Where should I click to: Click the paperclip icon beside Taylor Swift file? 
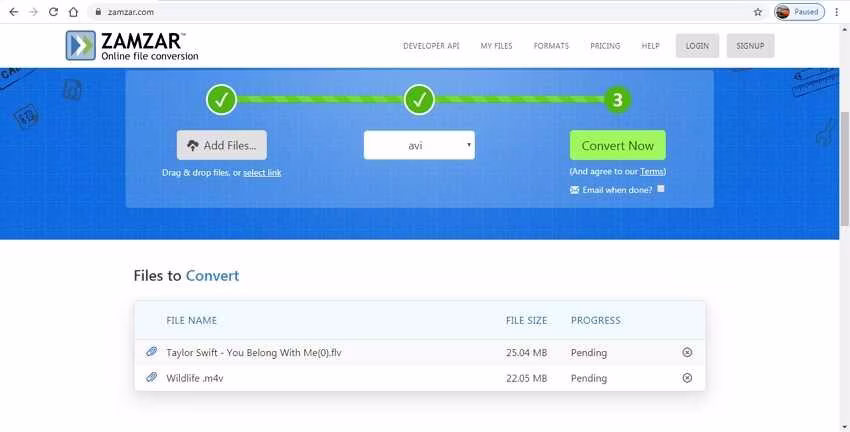(x=151, y=352)
